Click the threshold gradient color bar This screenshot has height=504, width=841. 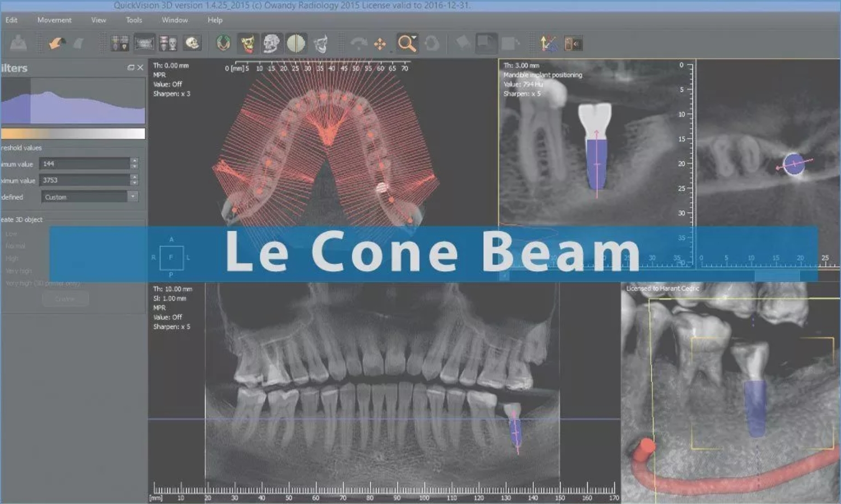coord(71,133)
